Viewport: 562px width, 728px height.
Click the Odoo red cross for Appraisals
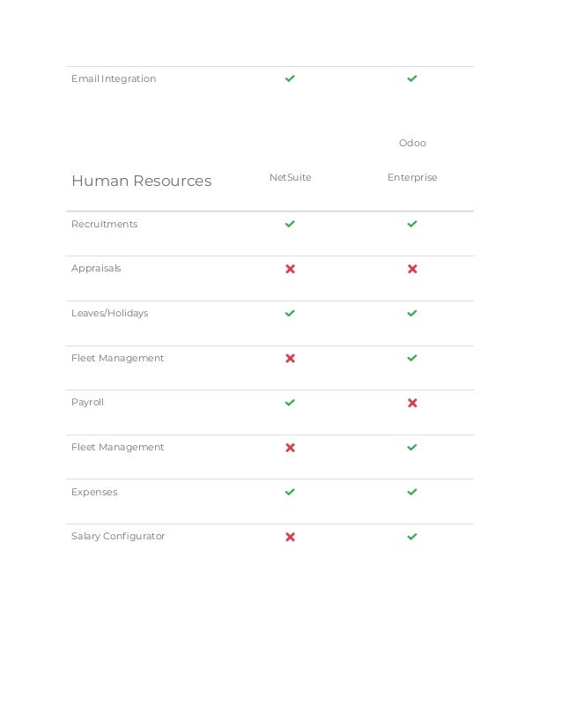click(x=412, y=269)
